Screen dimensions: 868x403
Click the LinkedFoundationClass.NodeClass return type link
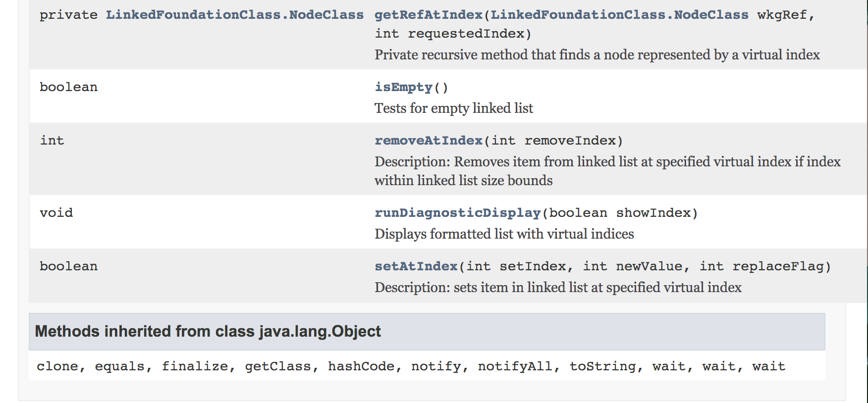pos(235,15)
